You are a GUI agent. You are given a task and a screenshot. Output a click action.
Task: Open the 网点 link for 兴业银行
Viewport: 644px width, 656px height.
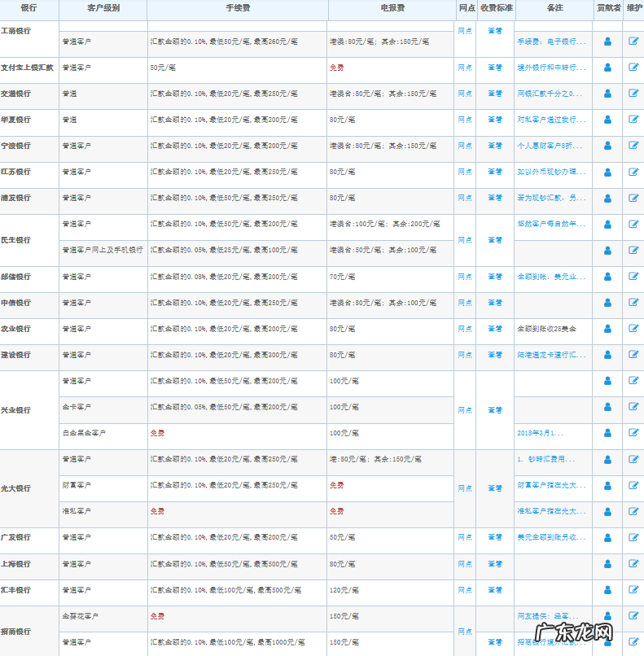pos(465,410)
